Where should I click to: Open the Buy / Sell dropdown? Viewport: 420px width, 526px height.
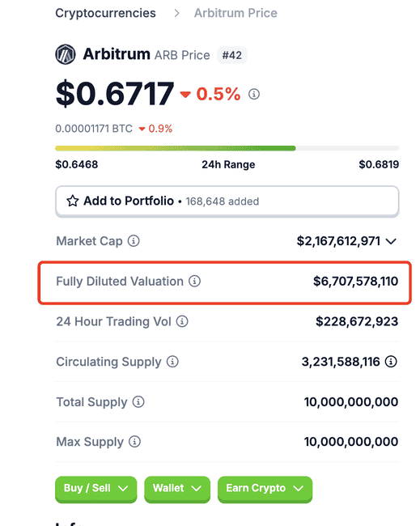pos(96,489)
